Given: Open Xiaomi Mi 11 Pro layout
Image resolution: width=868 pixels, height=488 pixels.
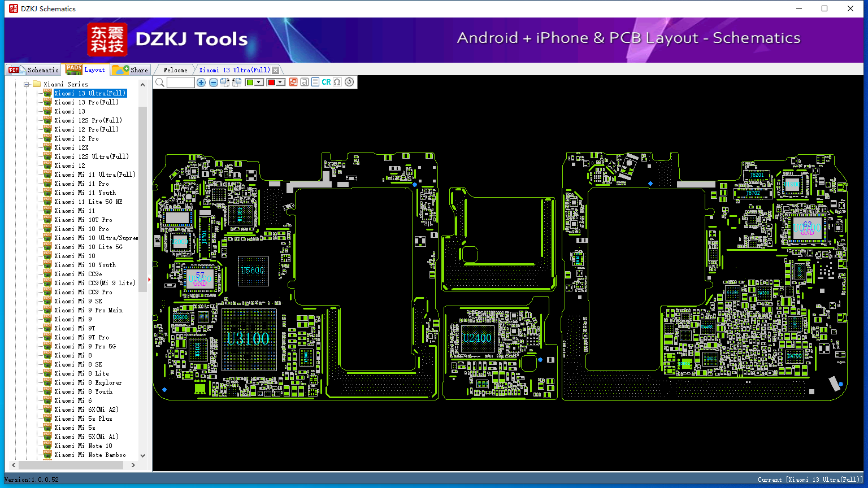Looking at the screenshot, I should pyautogui.click(x=81, y=184).
